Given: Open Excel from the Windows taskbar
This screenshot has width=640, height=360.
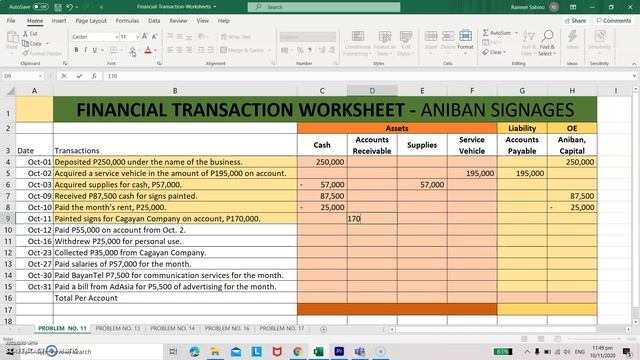Looking at the screenshot, I should [318, 351].
